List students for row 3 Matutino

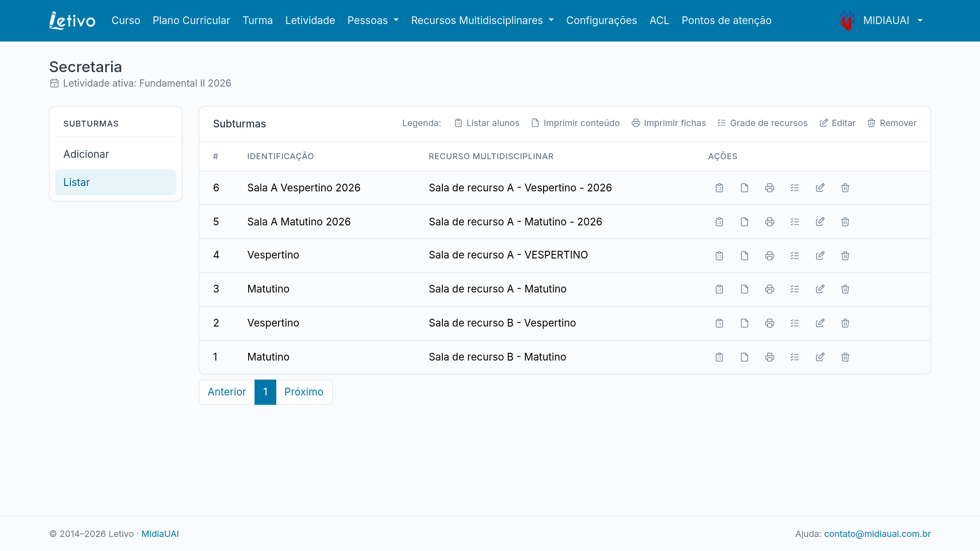719,289
